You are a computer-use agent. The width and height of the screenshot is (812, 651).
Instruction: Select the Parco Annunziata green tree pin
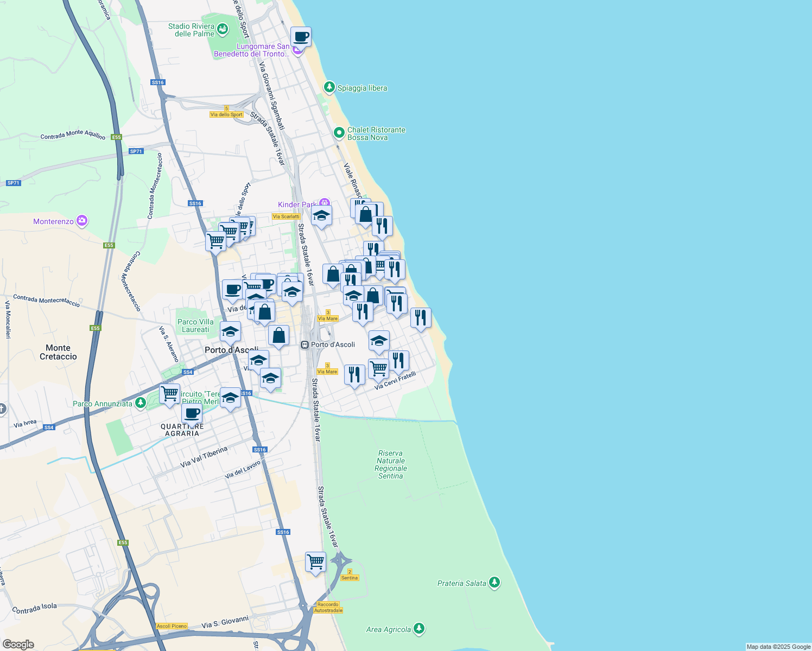point(141,403)
